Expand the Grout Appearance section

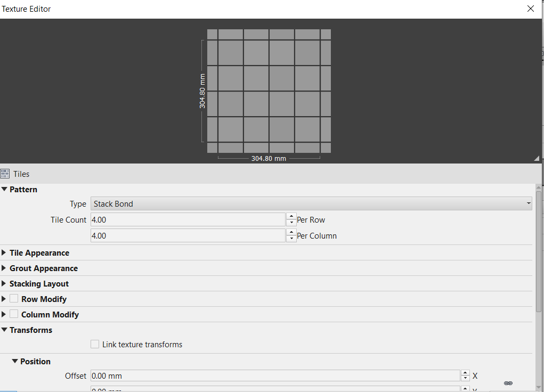point(4,268)
